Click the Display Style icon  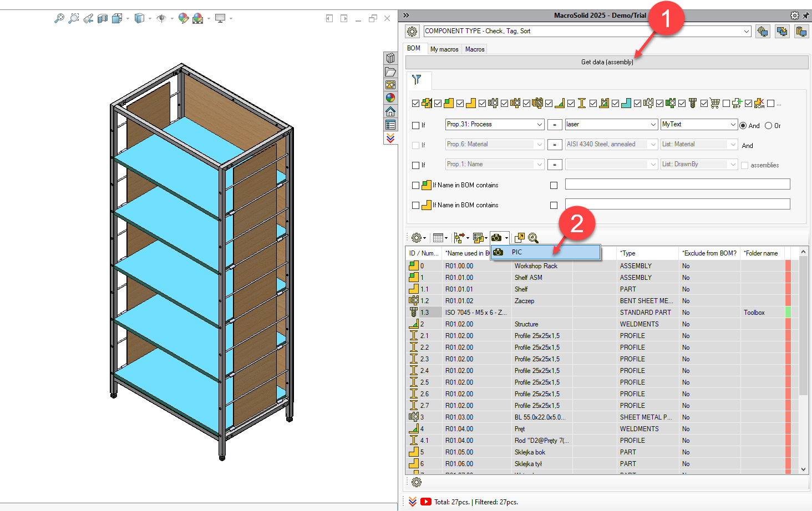tap(139, 18)
